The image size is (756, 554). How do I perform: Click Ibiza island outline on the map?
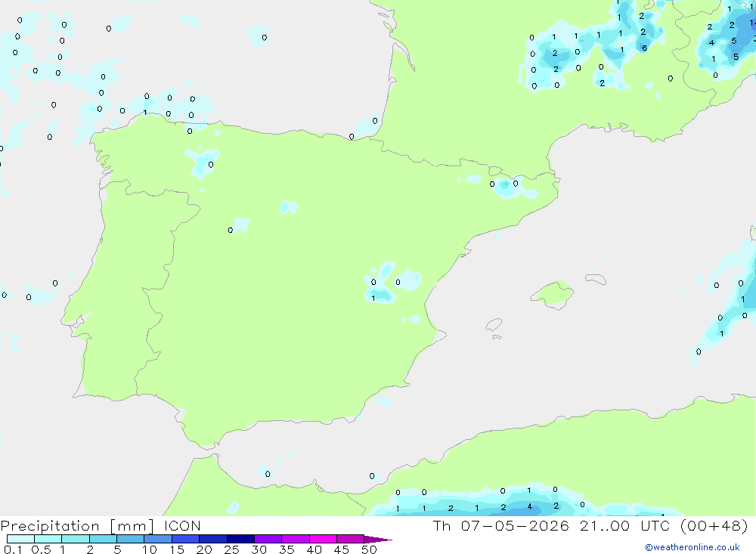click(x=494, y=324)
